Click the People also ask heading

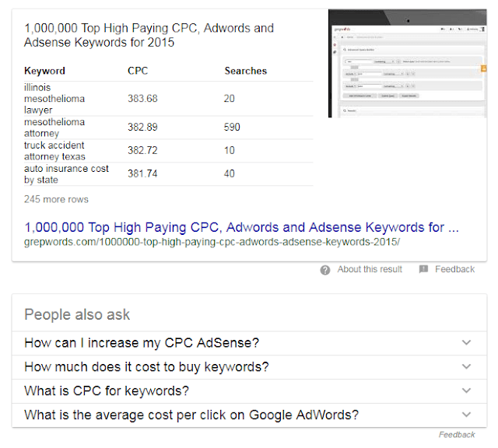click(77, 315)
